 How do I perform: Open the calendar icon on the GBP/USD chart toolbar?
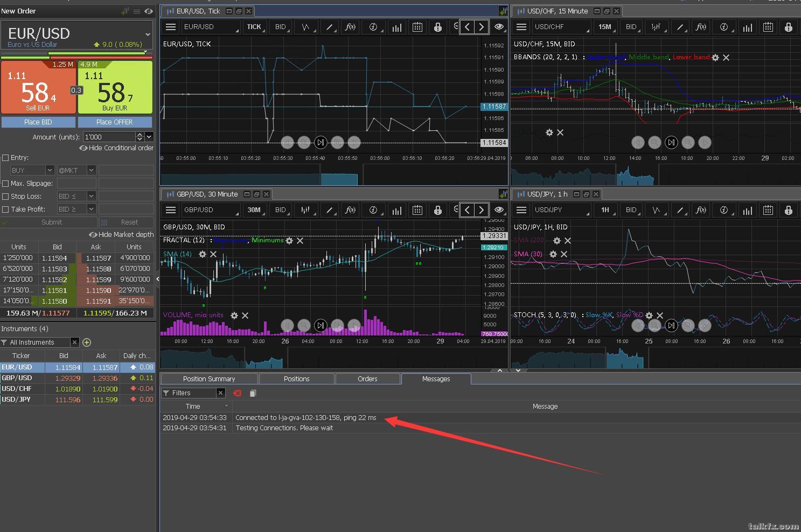point(417,210)
